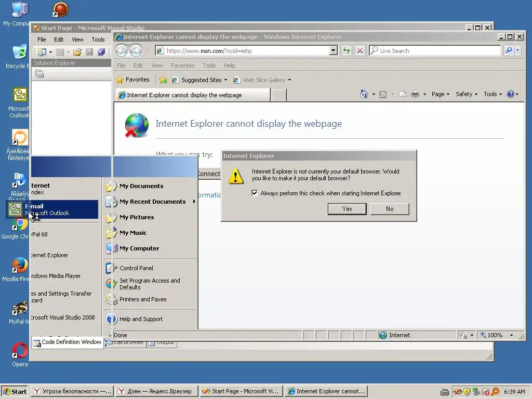Viewport: 532px width, 399px height.
Task: Open Internet Explorer File menu
Action: (x=121, y=65)
